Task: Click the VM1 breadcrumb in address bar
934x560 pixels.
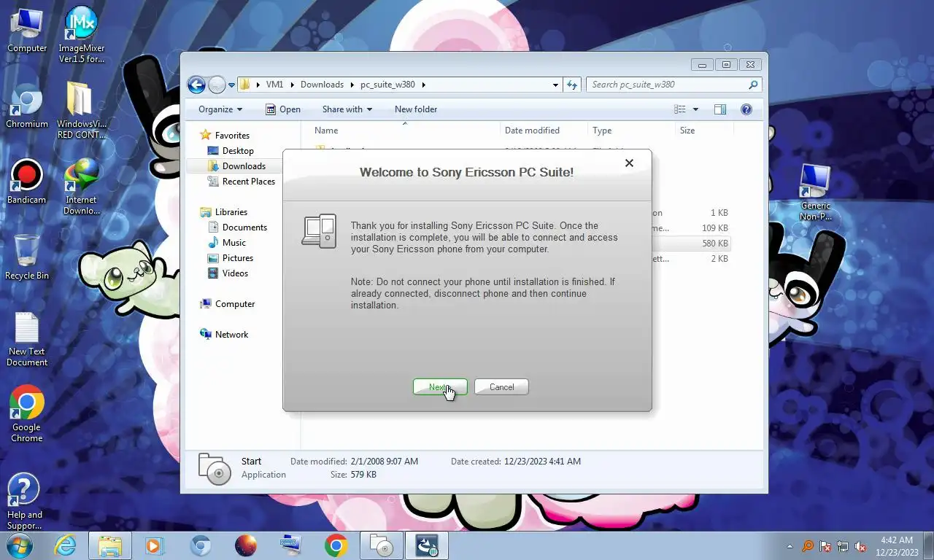Action: (x=274, y=85)
